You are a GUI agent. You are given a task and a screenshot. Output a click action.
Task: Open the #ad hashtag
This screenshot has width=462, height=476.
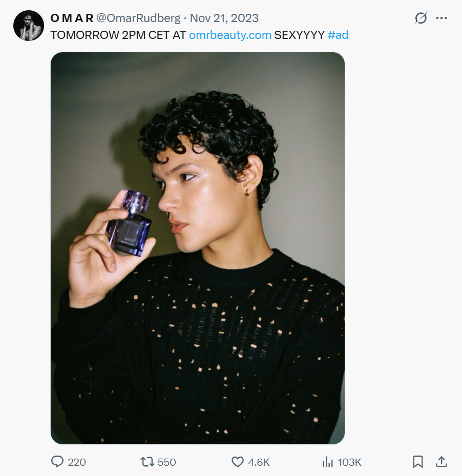click(338, 35)
